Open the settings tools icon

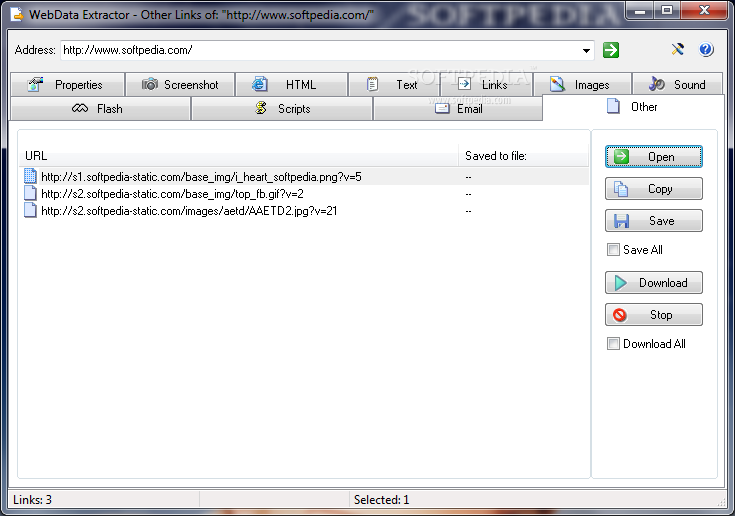click(x=677, y=49)
